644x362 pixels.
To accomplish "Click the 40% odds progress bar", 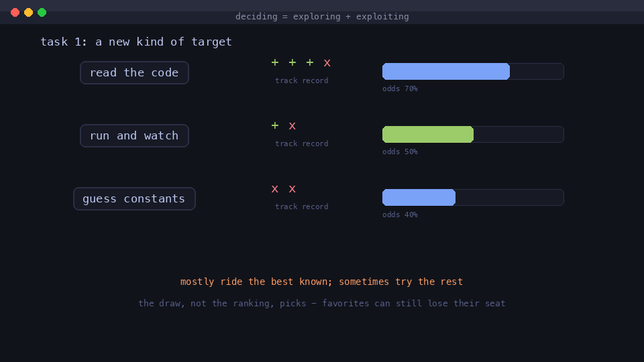I will pyautogui.click(x=473, y=197).
